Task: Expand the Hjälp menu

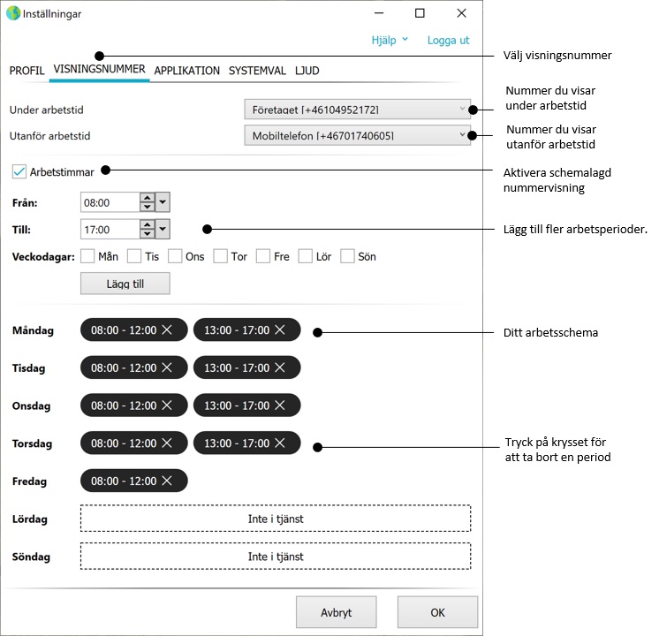Action: coord(390,41)
